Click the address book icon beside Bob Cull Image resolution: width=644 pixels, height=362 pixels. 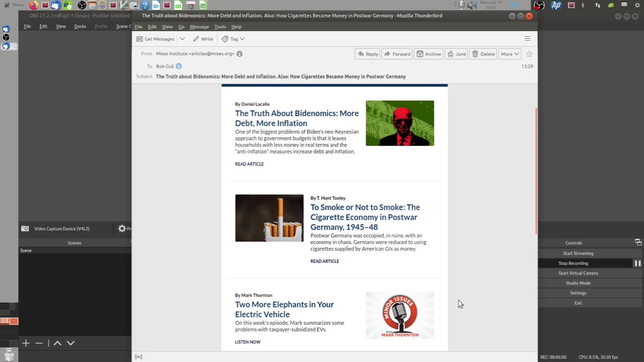tap(179, 66)
